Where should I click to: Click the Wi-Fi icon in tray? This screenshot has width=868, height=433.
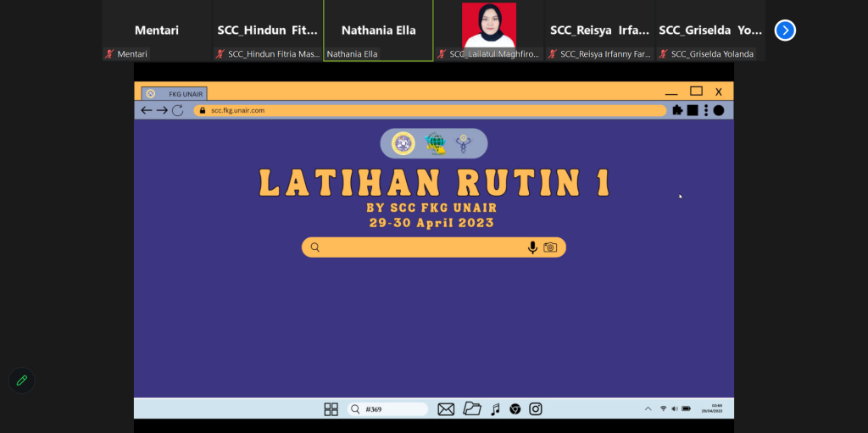(x=663, y=408)
